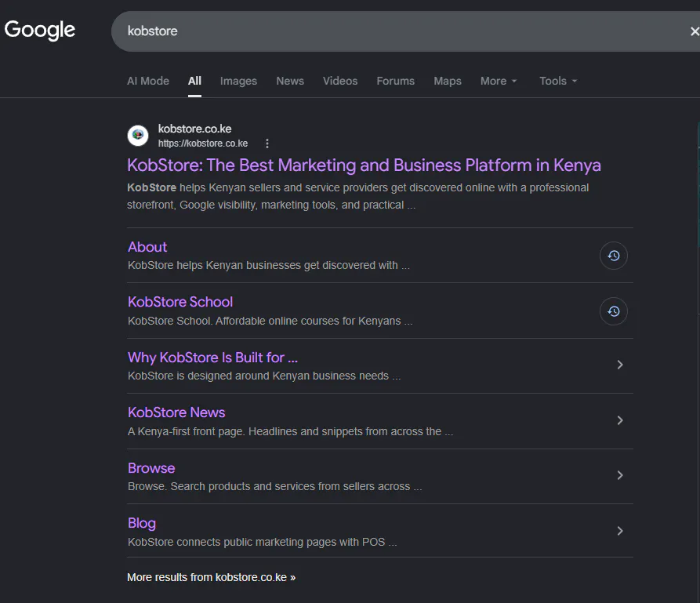Open the Browse sitelink
The width and height of the screenshot is (700, 603).
point(151,468)
